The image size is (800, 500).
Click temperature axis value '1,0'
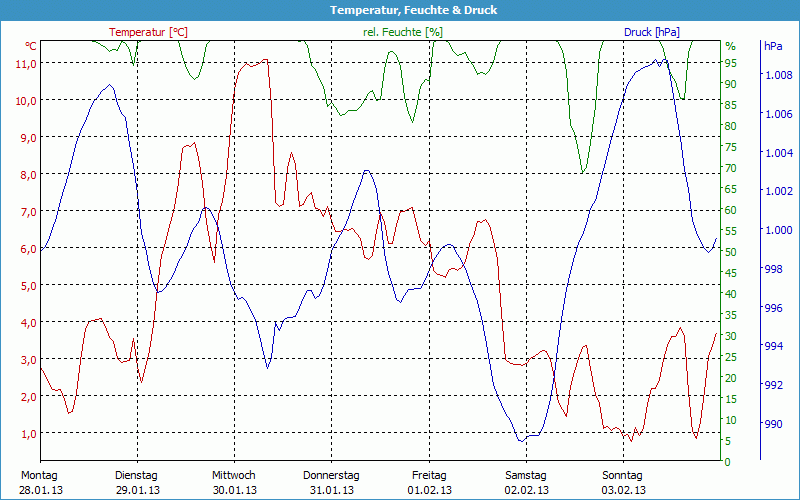28,434
